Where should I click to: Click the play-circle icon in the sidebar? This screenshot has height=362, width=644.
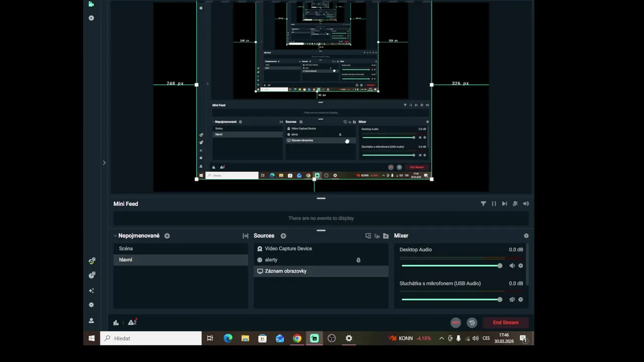pyautogui.click(x=91, y=18)
